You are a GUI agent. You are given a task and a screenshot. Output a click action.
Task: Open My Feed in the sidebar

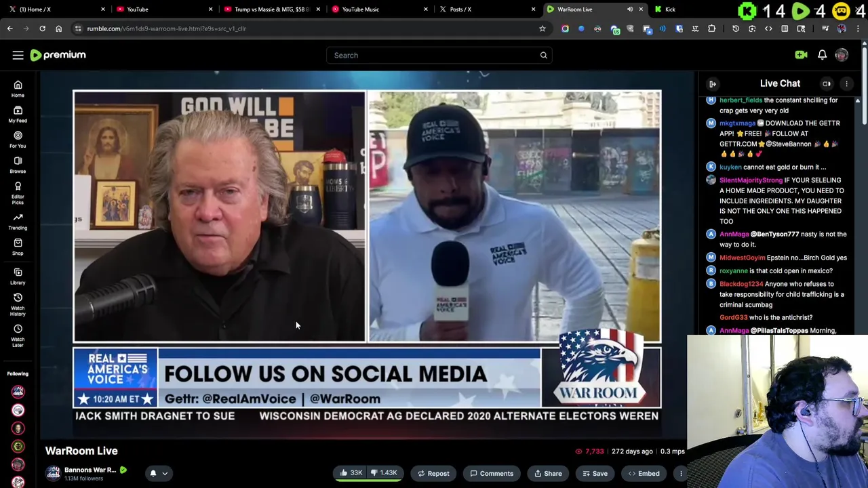(x=18, y=114)
